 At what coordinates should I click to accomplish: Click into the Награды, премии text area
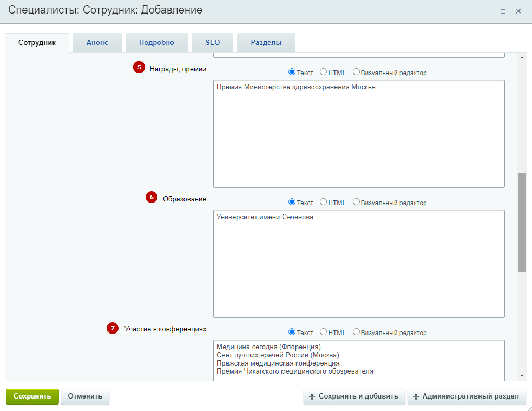coord(359,134)
